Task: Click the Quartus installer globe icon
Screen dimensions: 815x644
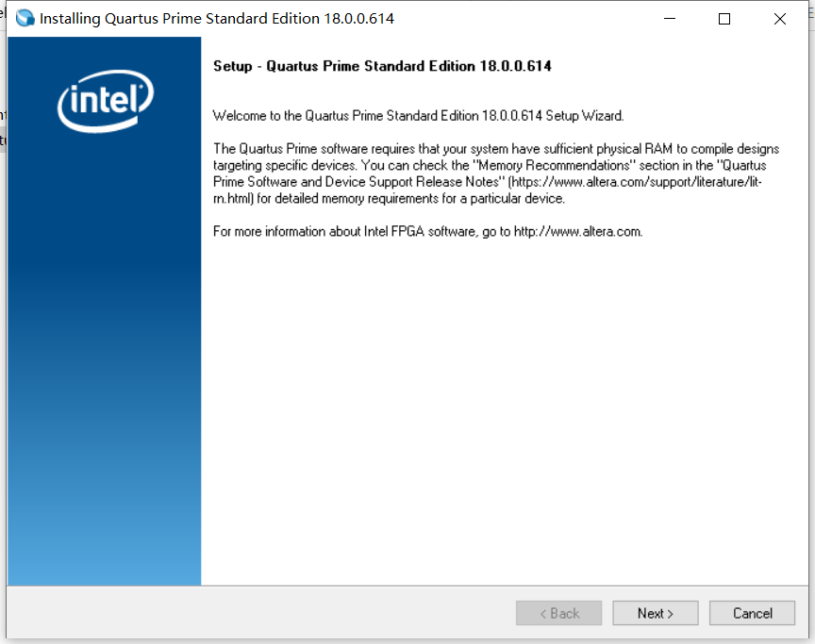Action: tap(24, 17)
